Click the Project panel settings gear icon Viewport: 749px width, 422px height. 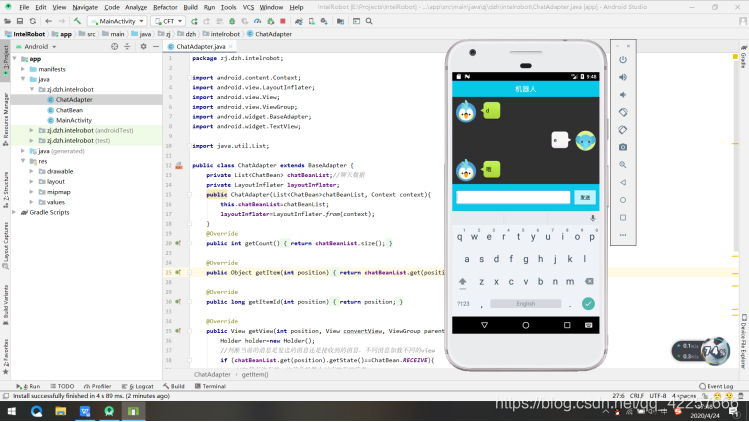(143, 46)
